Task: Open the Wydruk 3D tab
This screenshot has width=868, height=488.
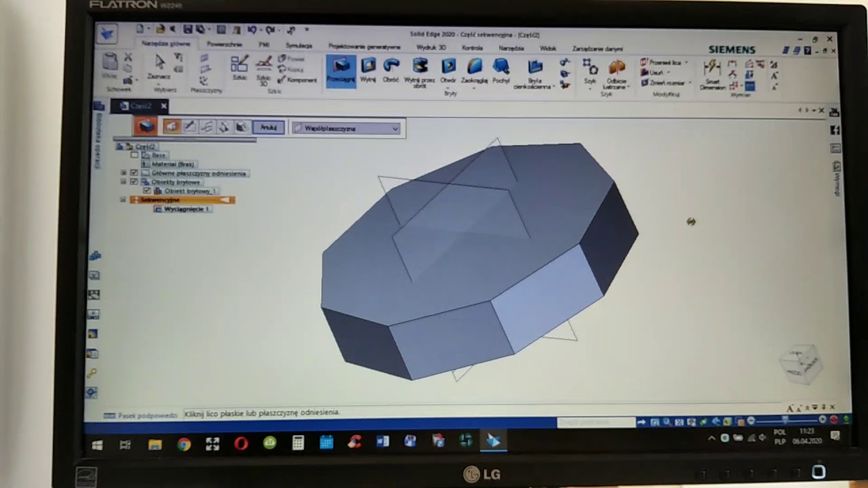Action: point(431,47)
